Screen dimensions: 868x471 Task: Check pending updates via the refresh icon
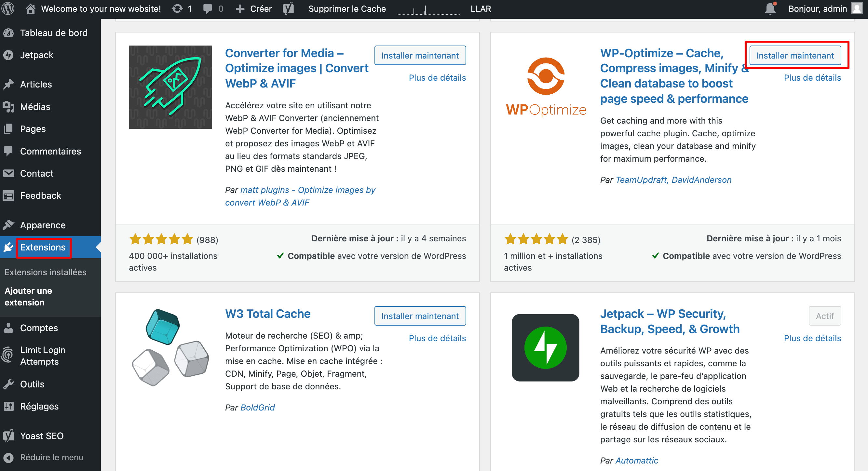click(x=178, y=8)
